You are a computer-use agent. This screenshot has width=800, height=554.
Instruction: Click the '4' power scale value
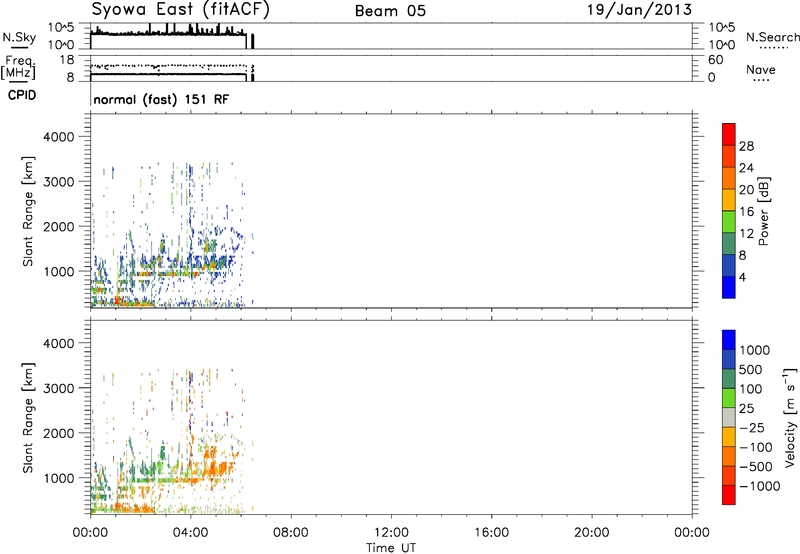coord(742,277)
